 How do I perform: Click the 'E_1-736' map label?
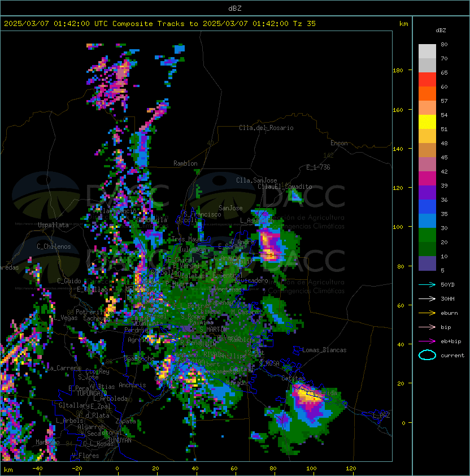click(x=318, y=167)
